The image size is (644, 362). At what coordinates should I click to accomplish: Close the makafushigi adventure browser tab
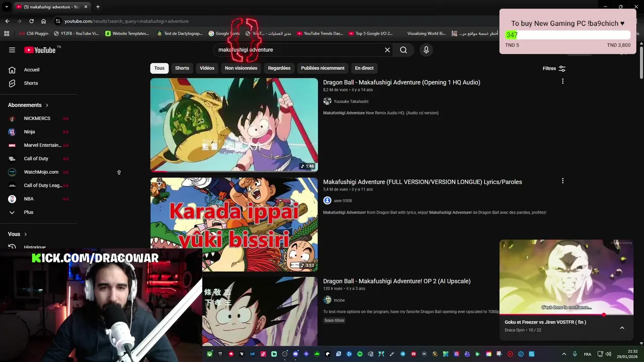pos(86,7)
